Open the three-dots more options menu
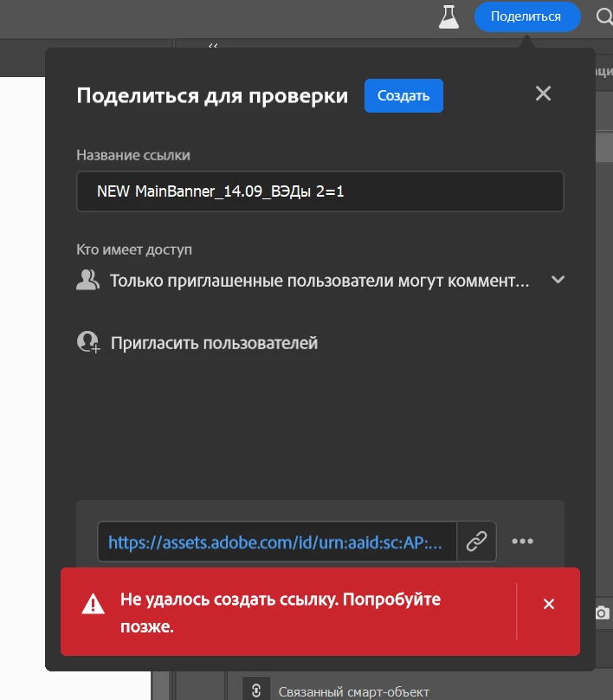 click(x=522, y=541)
